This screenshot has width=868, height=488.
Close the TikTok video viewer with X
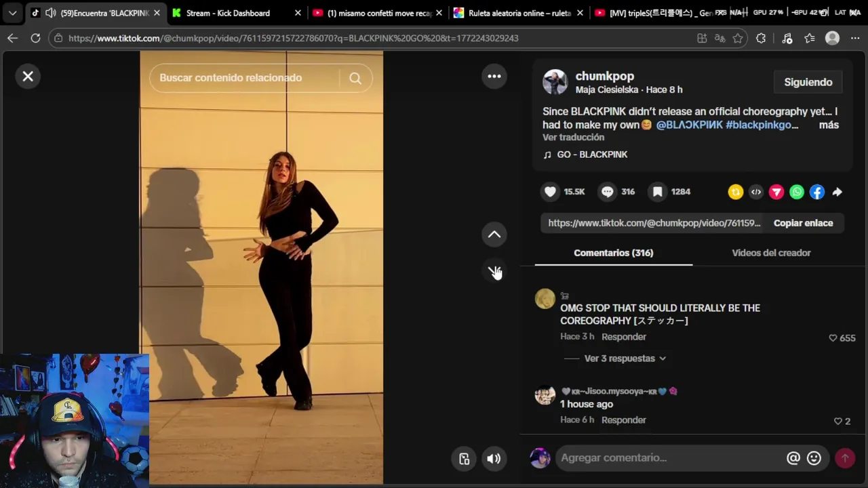(x=28, y=77)
